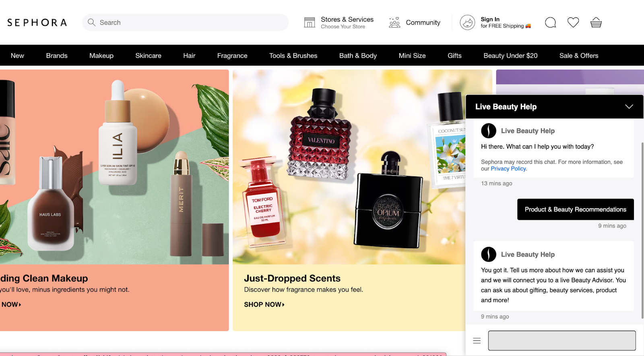Click the Clean Makeup banner image
644x356 pixels.
(114, 167)
